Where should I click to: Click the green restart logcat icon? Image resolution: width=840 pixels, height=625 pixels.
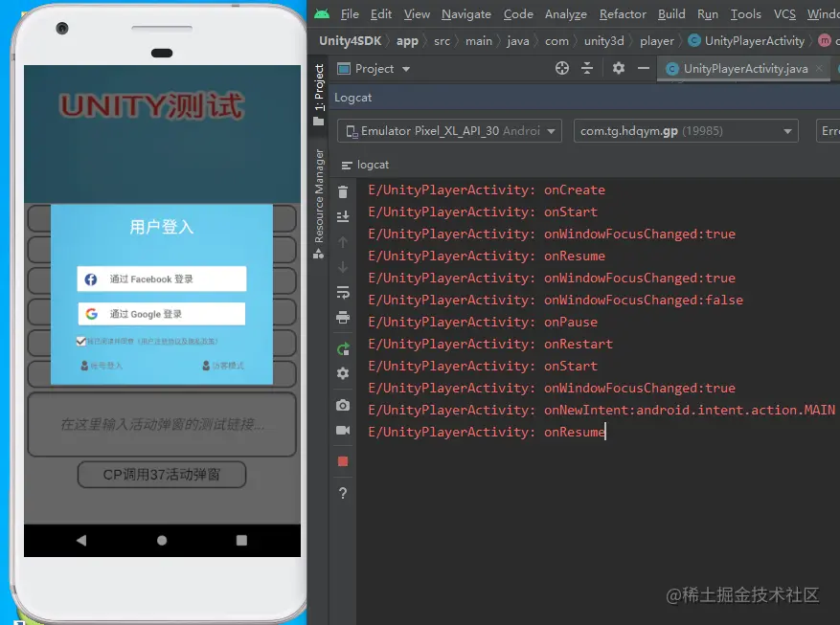[x=343, y=349]
